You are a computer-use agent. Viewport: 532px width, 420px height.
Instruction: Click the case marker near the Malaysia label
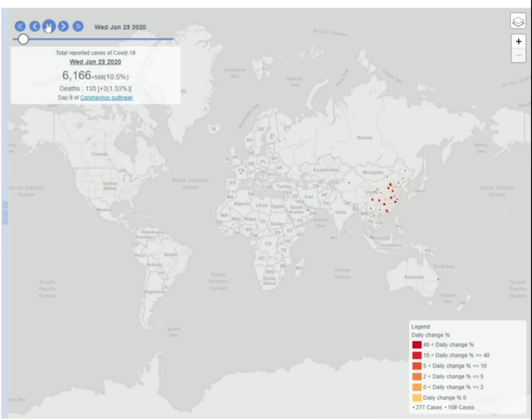click(x=372, y=237)
